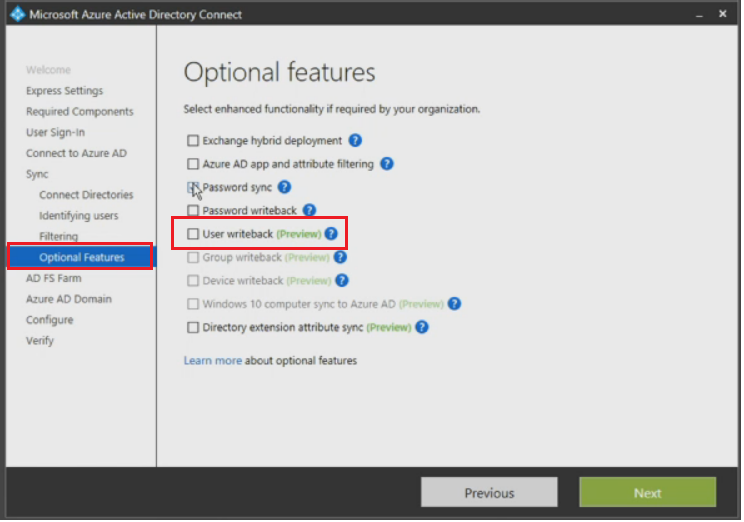
Task: Toggle the Password sync checkbox
Action: point(193,187)
